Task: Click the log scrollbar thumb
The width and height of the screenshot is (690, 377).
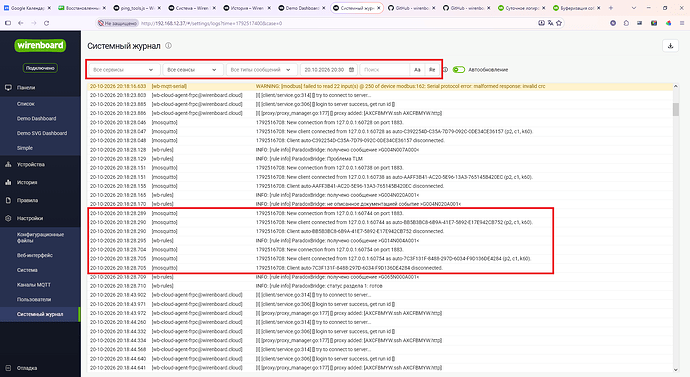Action: point(675,109)
